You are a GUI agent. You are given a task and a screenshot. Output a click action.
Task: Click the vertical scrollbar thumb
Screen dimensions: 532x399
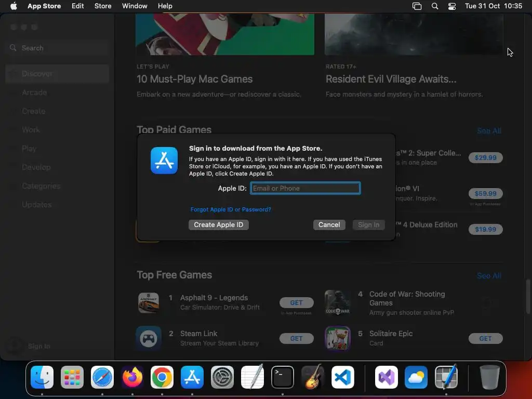coord(528,296)
